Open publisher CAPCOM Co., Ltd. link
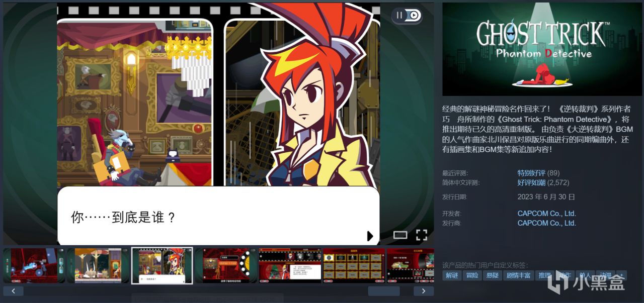 547,223
